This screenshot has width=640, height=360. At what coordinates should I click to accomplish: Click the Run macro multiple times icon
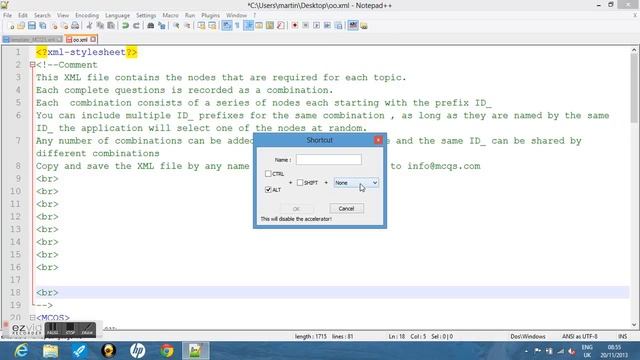click(327, 26)
